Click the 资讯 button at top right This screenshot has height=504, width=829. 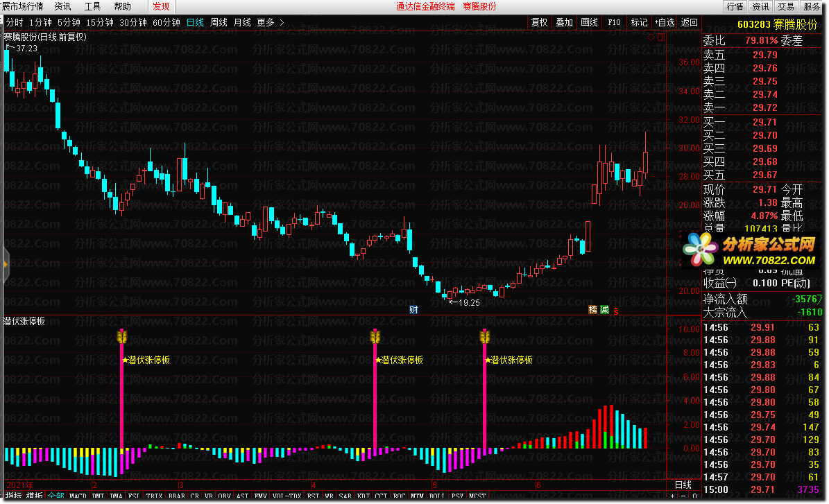(760, 6)
